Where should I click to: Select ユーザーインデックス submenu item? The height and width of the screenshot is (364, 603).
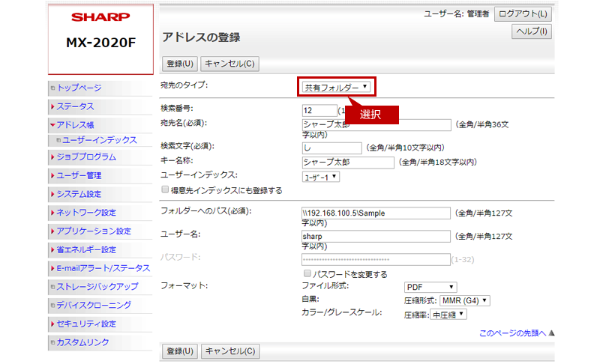point(99,140)
